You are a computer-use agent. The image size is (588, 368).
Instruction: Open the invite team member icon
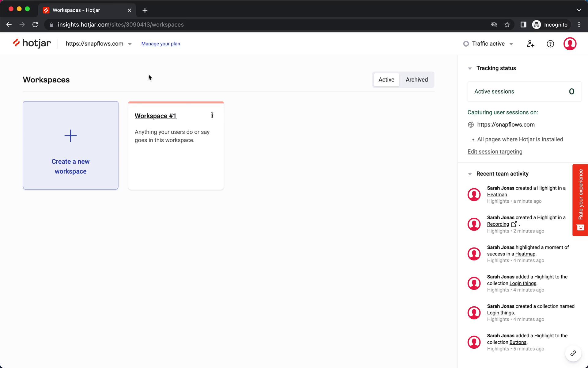pos(530,44)
